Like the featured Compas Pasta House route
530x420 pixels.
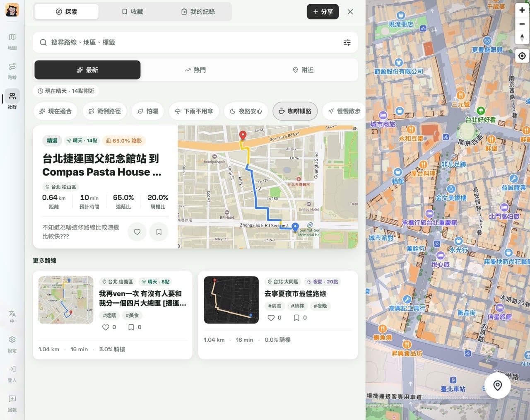point(137,232)
